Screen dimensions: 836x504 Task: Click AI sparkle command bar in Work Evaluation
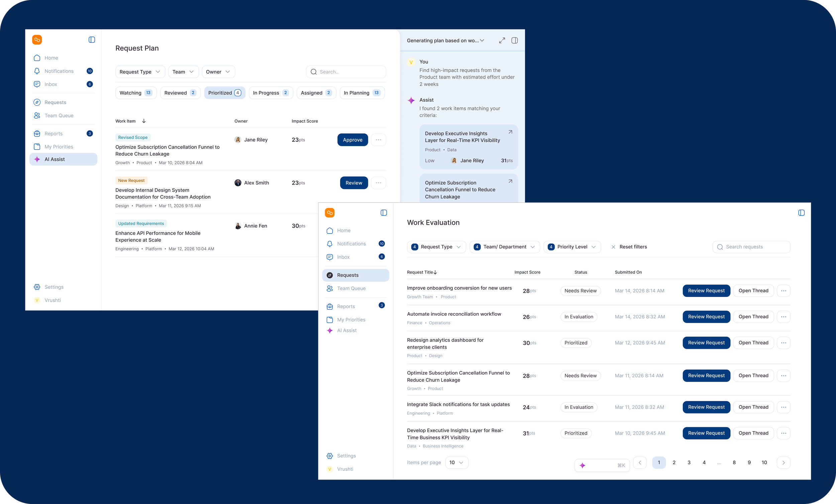coord(602,465)
